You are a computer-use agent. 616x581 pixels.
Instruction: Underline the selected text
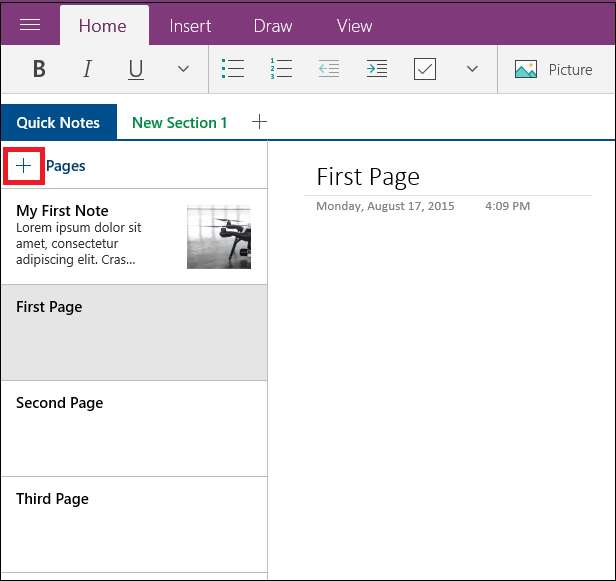(135, 69)
